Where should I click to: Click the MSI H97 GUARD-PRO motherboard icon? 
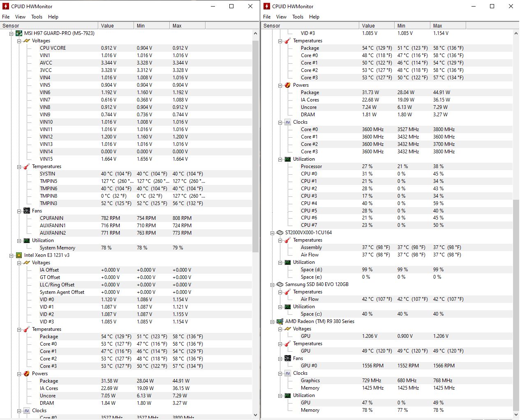point(19,33)
